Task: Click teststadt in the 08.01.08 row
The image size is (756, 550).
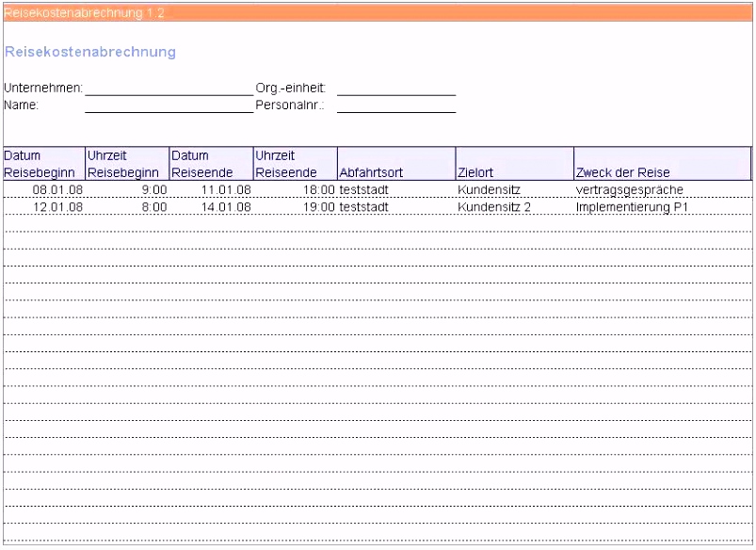Action: coord(396,189)
